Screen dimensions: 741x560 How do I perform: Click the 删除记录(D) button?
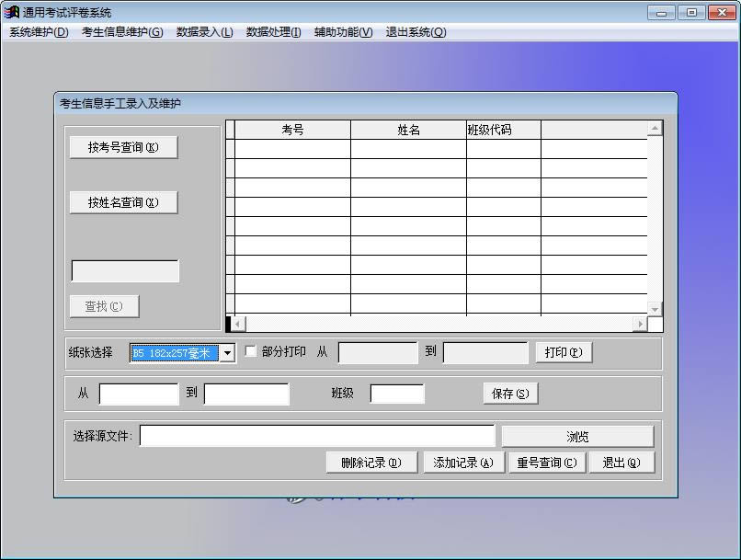click(371, 463)
